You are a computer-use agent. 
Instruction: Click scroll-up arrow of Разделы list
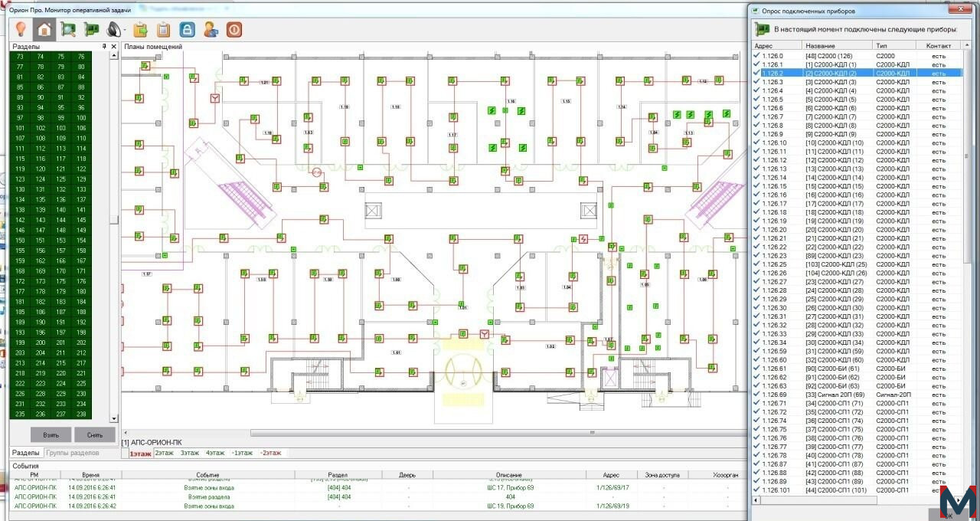pyautogui.click(x=114, y=56)
